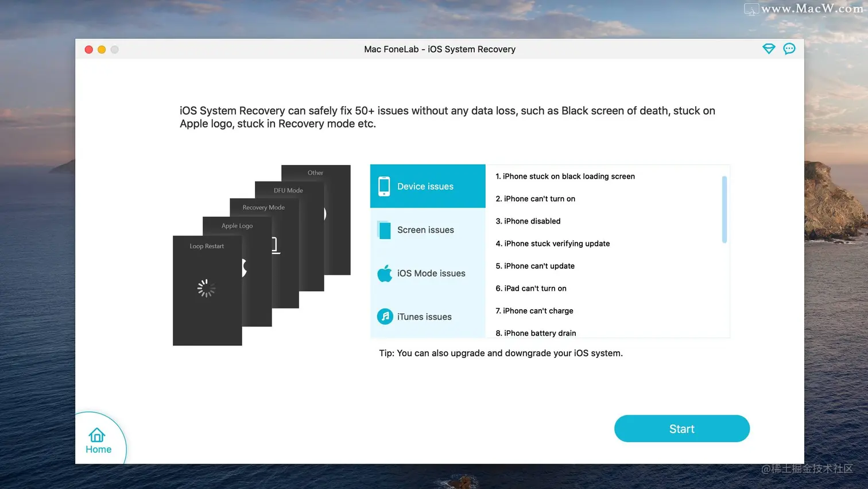Select 'iPad can't turn on' entry

click(x=531, y=288)
